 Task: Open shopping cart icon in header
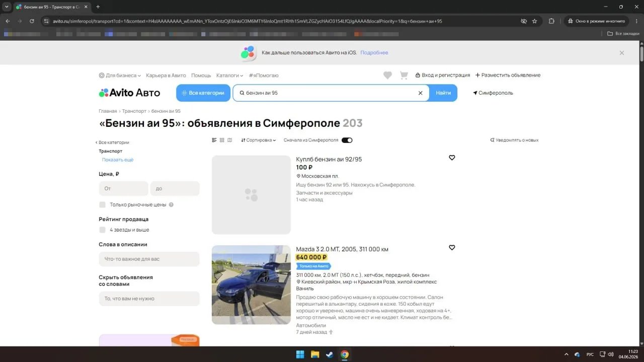tap(404, 75)
